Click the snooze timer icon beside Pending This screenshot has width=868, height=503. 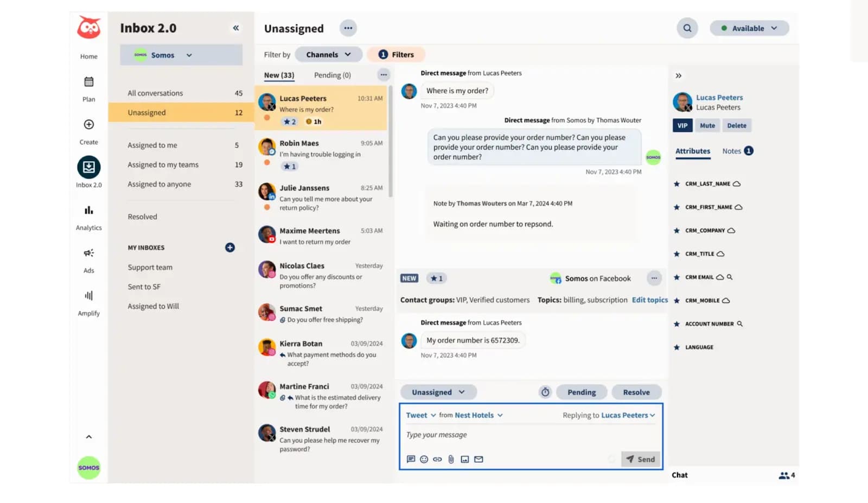pyautogui.click(x=545, y=392)
